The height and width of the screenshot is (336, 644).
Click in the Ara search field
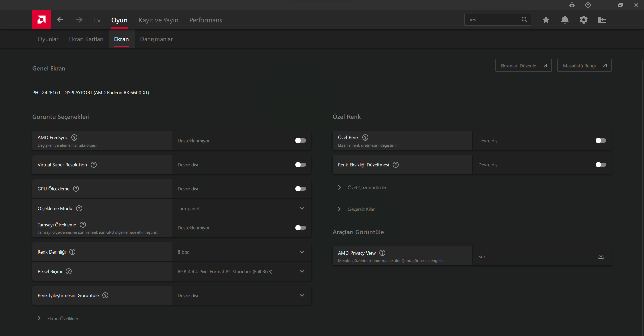[493, 20]
